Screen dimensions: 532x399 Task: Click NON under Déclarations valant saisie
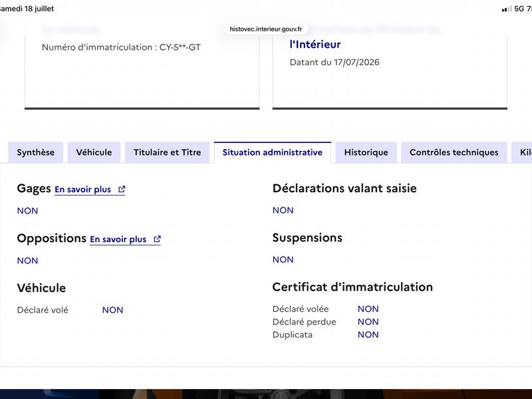pyautogui.click(x=283, y=210)
